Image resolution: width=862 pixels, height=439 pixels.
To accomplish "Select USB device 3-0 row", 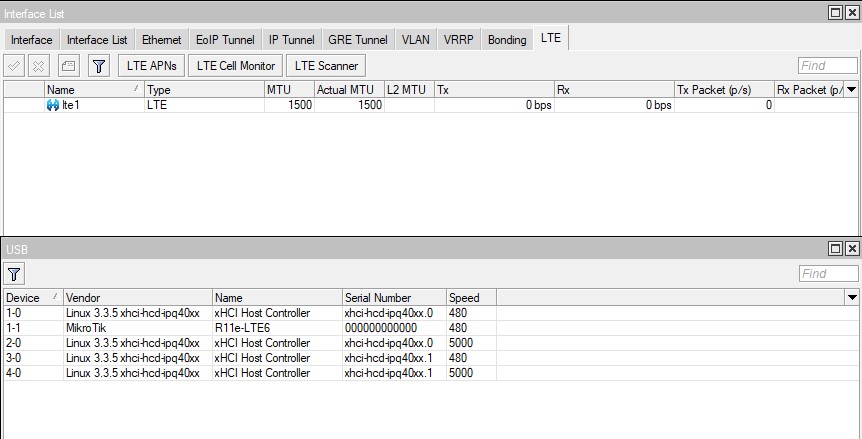I will (430, 358).
